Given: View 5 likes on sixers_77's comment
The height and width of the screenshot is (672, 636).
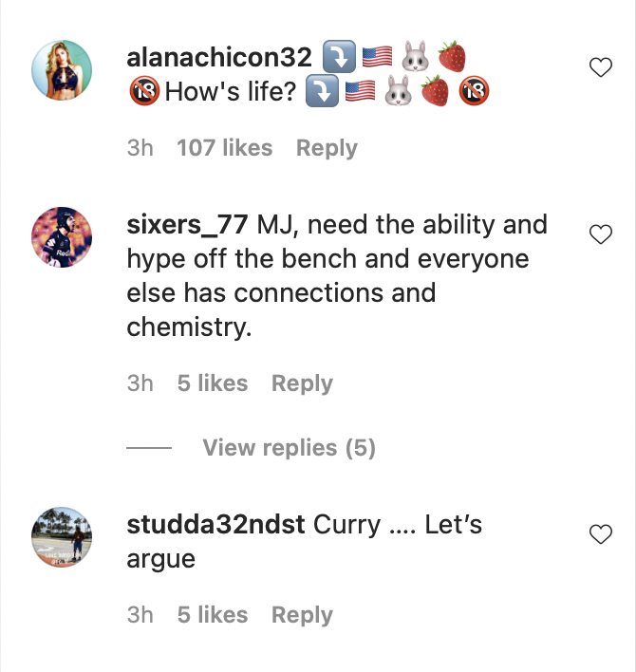Looking at the screenshot, I should coord(212,383).
